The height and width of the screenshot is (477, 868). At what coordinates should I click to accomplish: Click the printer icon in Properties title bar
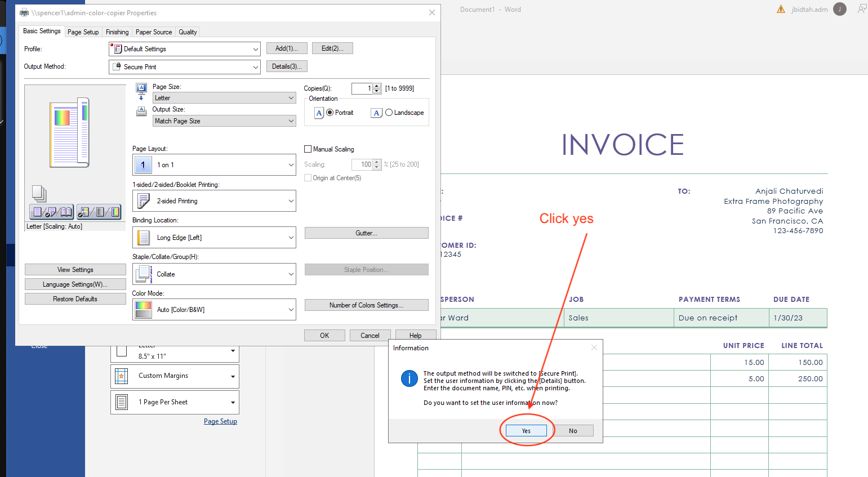point(24,12)
